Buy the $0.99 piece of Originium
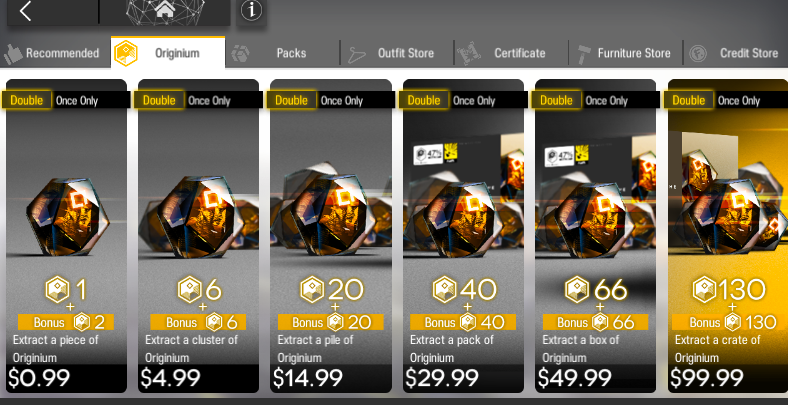This screenshot has width=788, height=405. [x=66, y=236]
